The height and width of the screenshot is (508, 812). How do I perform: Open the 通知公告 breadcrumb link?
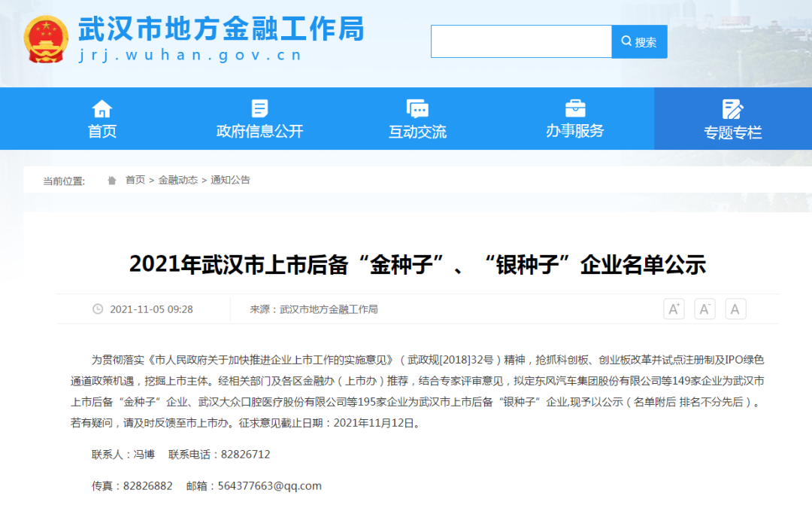click(x=230, y=181)
